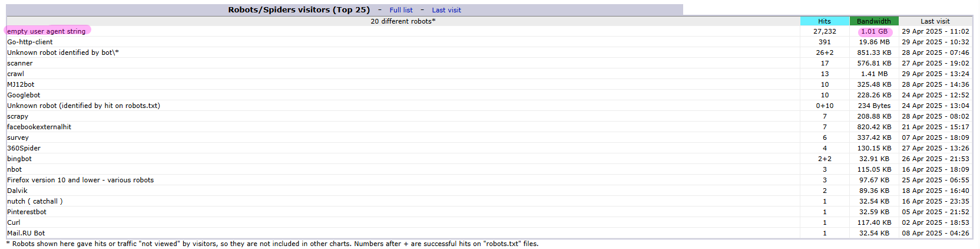
Task: Click the Hits column header
Action: point(825,21)
